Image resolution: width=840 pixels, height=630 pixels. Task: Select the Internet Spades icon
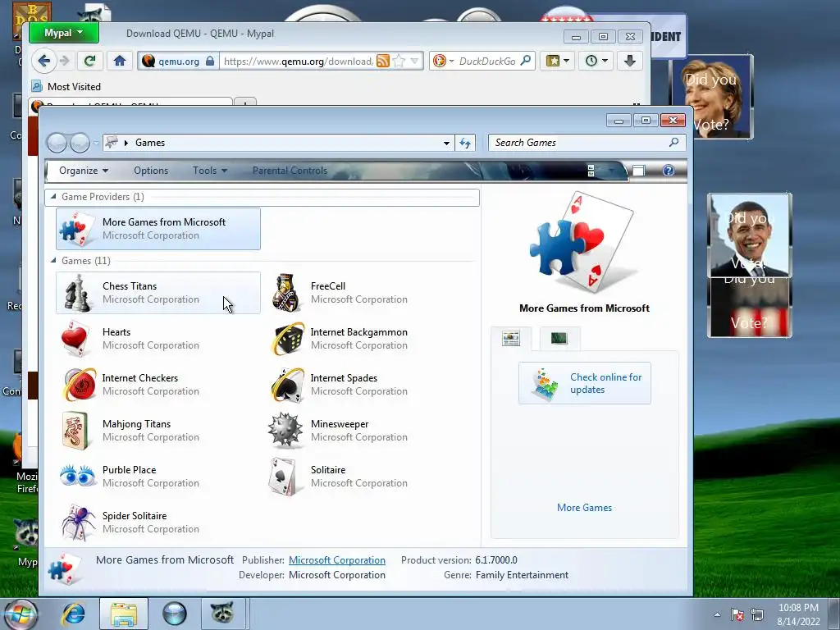pos(286,385)
